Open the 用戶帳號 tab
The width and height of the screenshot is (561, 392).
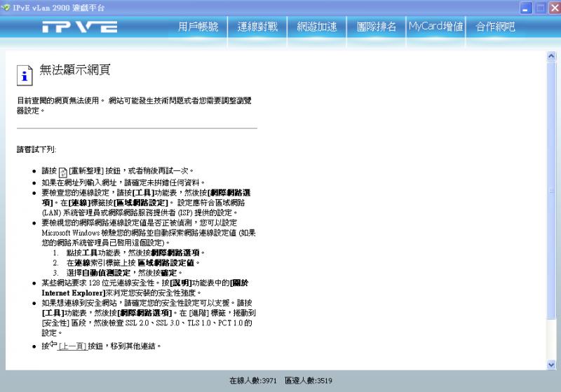[x=198, y=27]
